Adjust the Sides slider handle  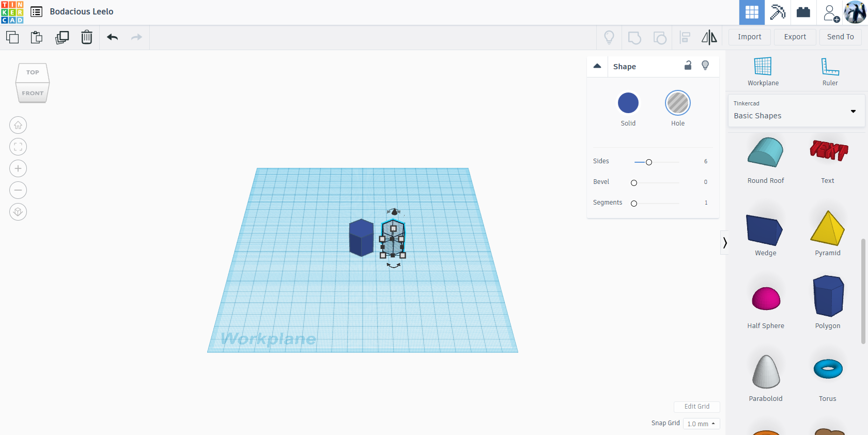point(649,162)
